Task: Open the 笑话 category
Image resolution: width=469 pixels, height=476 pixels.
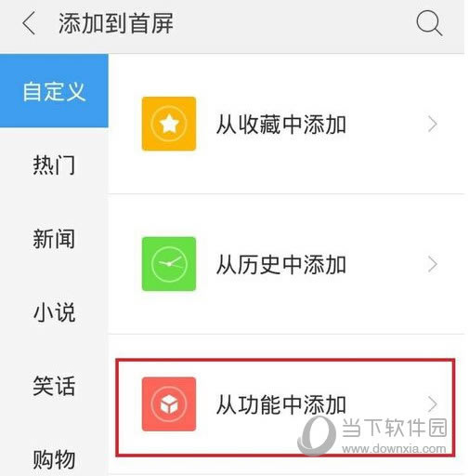Action: pyautogui.click(x=54, y=386)
